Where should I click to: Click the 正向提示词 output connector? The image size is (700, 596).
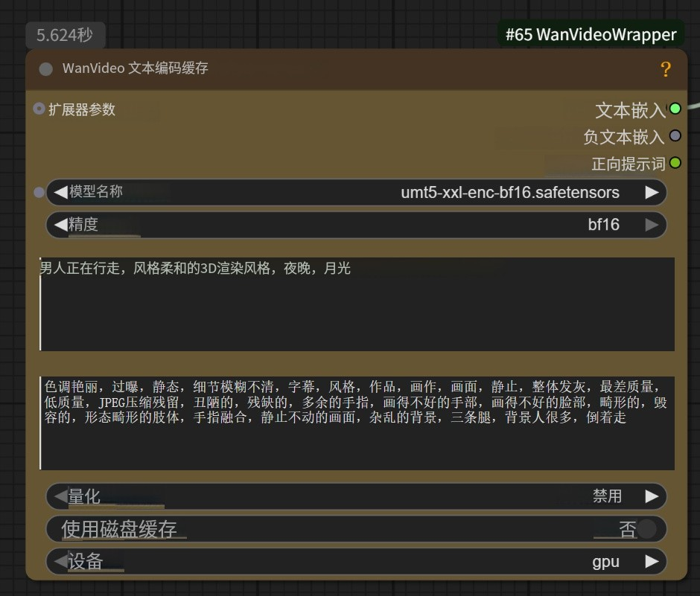pyautogui.click(x=675, y=163)
